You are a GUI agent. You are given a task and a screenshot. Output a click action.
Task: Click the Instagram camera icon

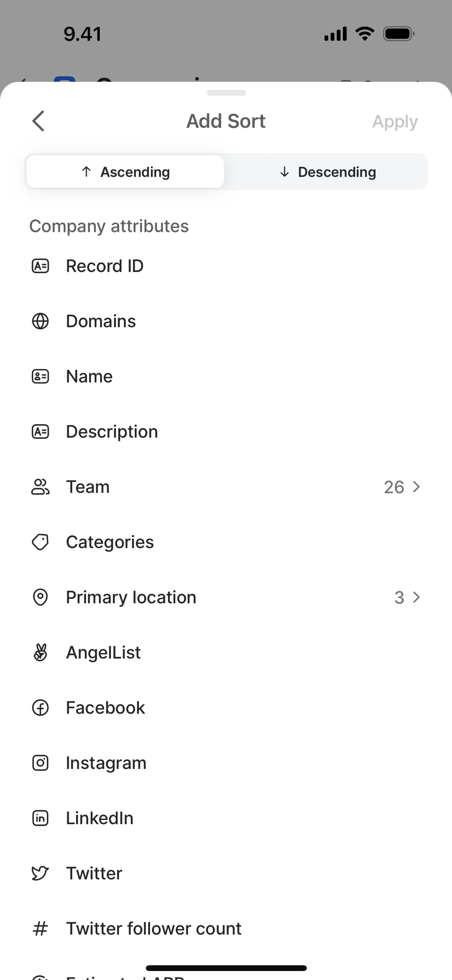pos(40,763)
